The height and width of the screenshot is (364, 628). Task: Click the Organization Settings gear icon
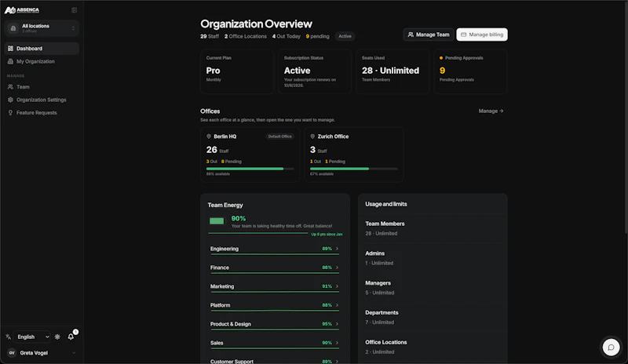pyautogui.click(x=10, y=100)
